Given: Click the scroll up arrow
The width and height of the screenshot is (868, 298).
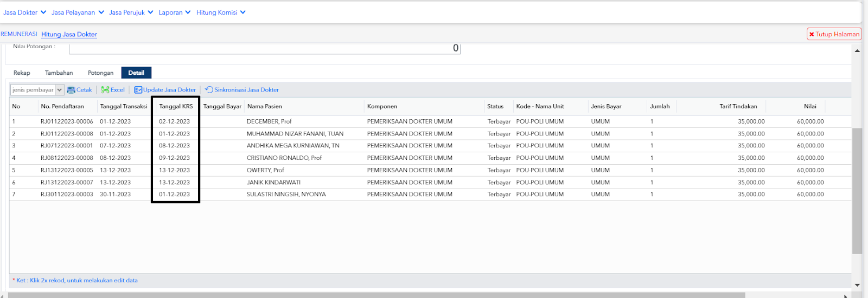Looking at the screenshot, I should [857, 51].
